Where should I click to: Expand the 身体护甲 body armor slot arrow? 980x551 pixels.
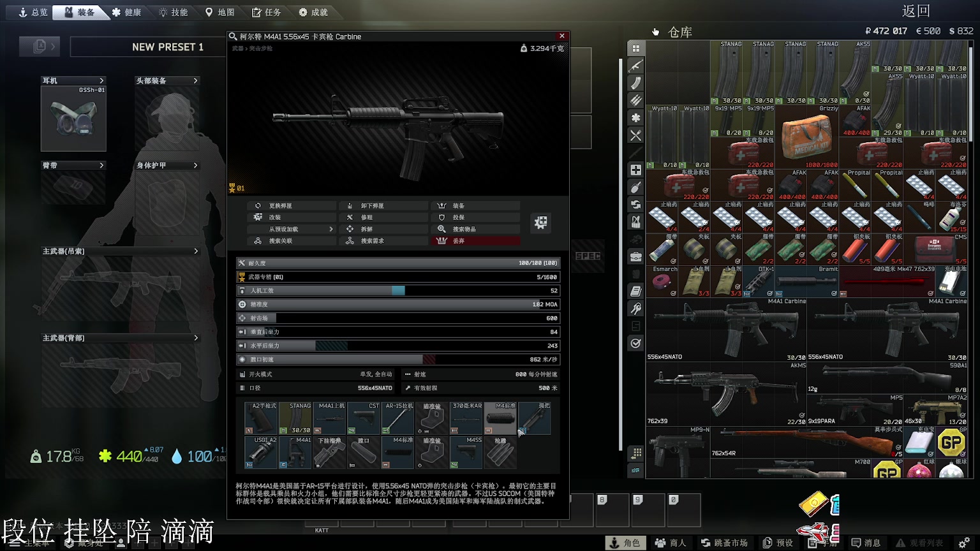click(195, 165)
